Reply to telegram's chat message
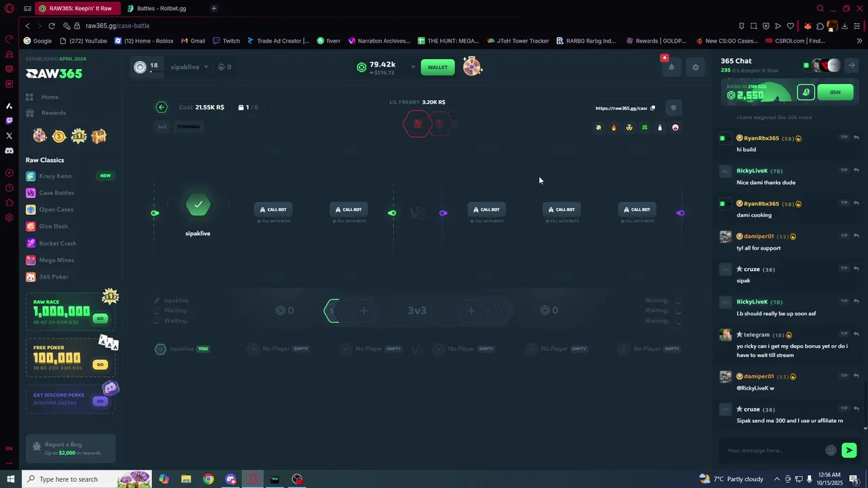 (856, 334)
